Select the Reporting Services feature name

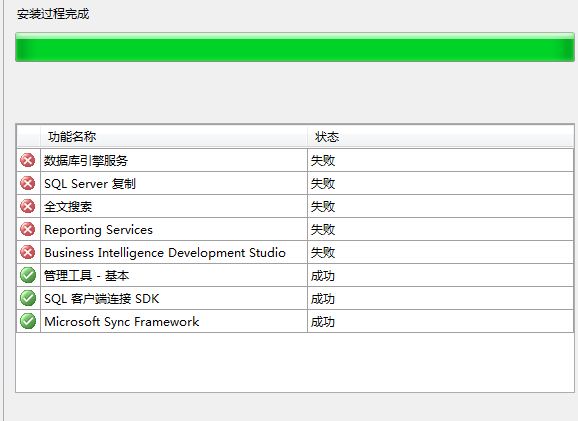pyautogui.click(x=98, y=230)
